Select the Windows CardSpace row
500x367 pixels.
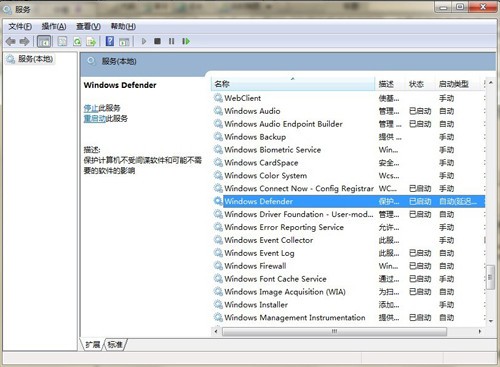[x=349, y=162]
